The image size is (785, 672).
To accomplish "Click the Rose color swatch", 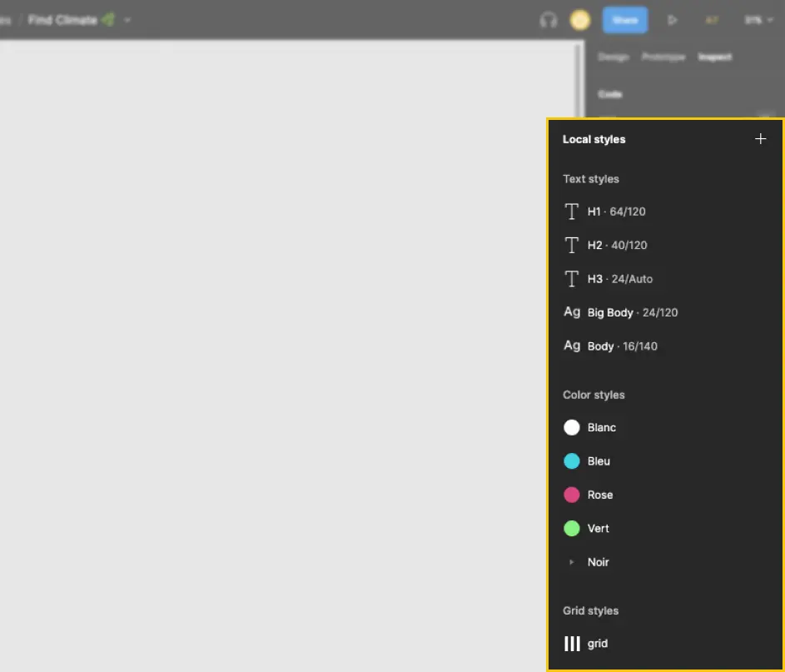I will click(x=571, y=495).
